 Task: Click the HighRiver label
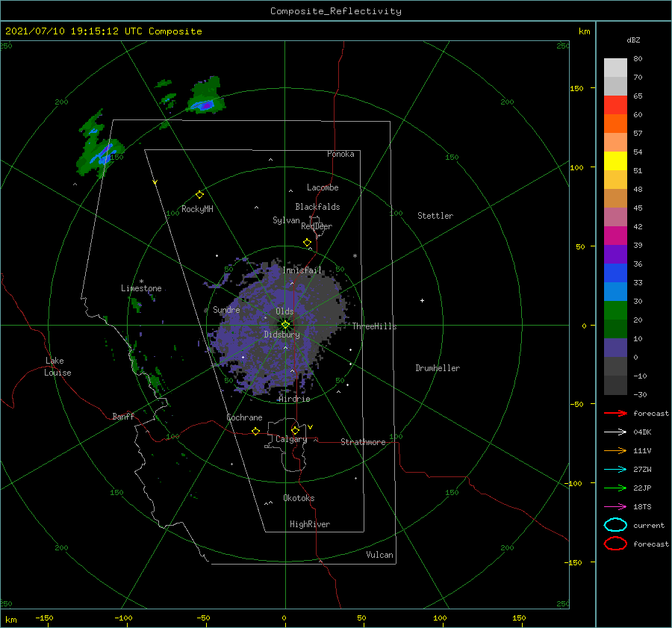[x=310, y=524]
